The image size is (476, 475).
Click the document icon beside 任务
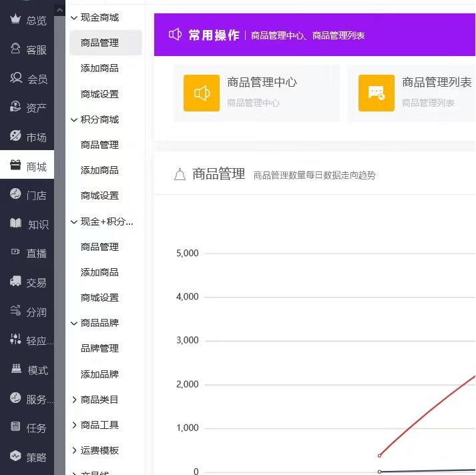coord(15,426)
